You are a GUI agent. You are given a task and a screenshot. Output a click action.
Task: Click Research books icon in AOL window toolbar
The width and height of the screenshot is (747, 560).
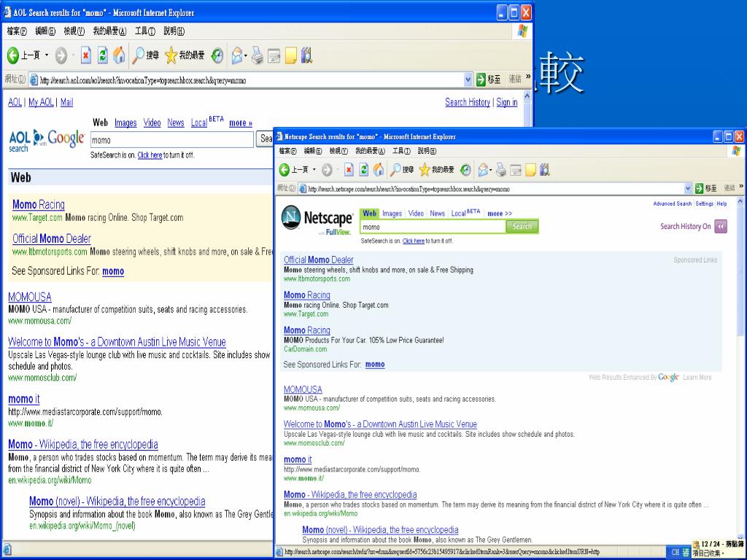tap(307, 55)
